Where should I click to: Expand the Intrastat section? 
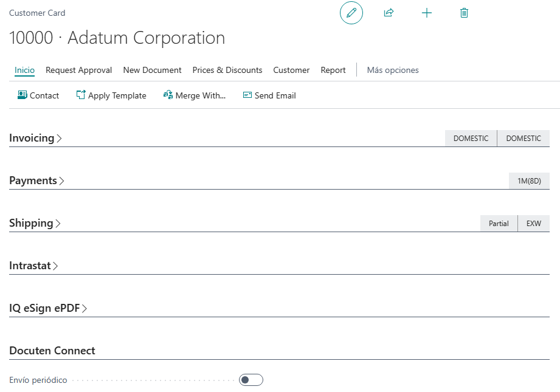click(33, 266)
